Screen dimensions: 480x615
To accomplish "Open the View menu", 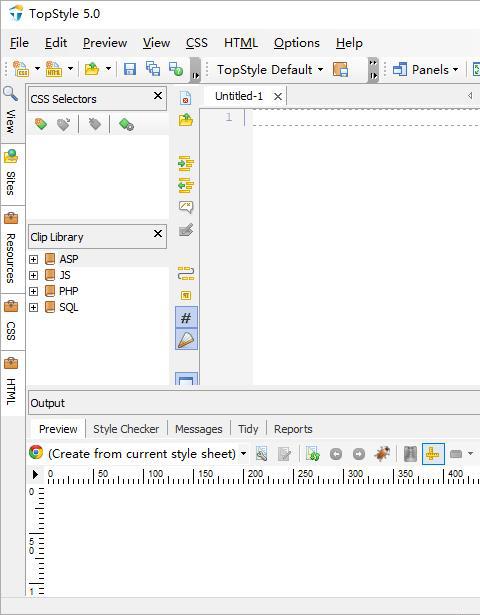I will [156, 43].
